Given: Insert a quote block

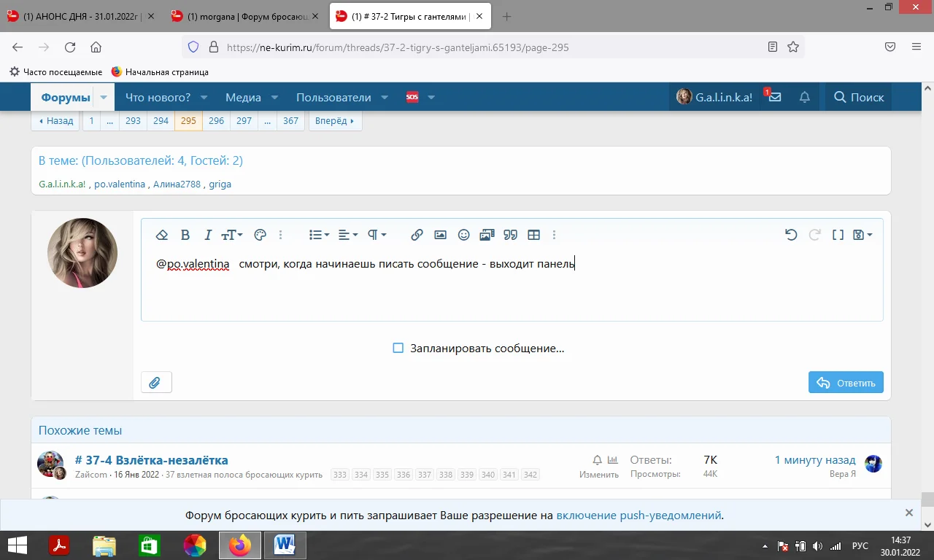Looking at the screenshot, I should tap(510, 235).
